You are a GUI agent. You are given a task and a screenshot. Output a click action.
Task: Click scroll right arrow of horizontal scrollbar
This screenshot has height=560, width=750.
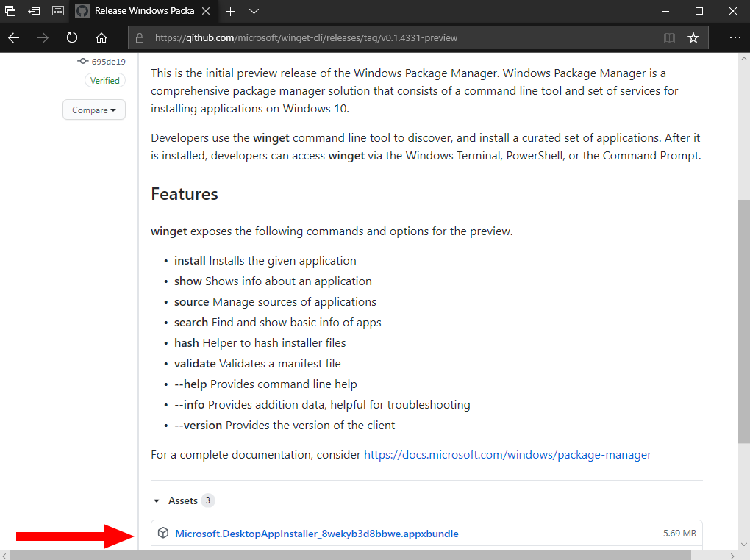click(732, 555)
